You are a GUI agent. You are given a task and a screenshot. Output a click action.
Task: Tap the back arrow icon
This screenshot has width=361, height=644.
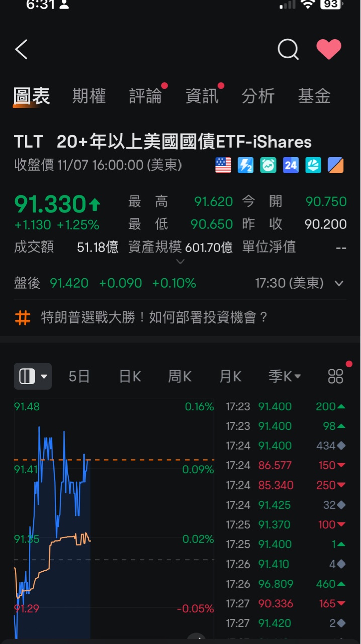[21, 50]
